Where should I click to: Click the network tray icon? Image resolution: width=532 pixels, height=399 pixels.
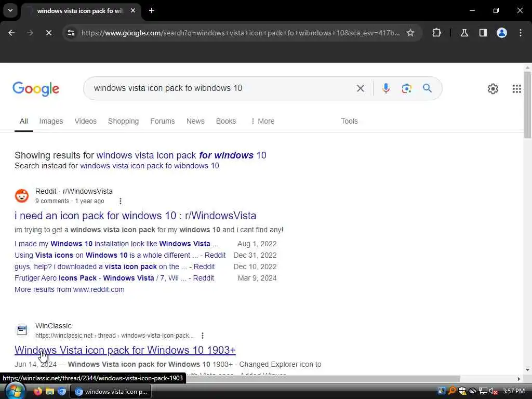point(483,391)
